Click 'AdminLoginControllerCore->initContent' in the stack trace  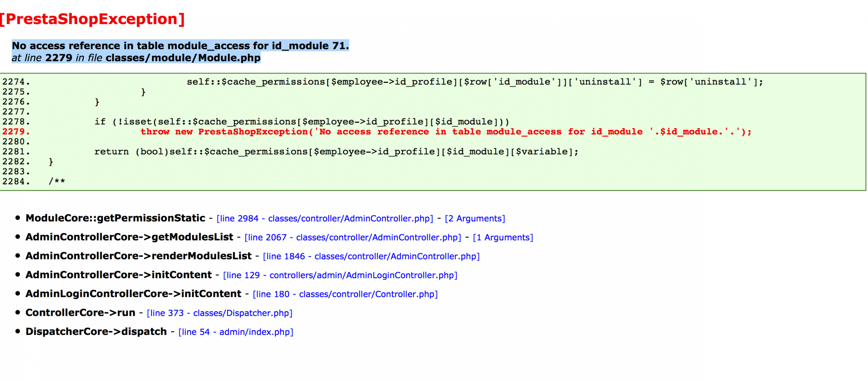pyautogui.click(x=133, y=294)
